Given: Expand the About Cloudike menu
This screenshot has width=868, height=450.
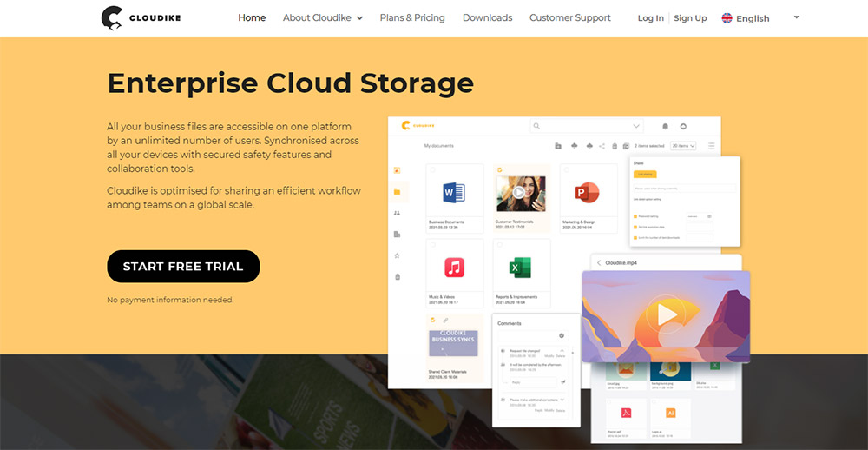Looking at the screenshot, I should [x=323, y=17].
